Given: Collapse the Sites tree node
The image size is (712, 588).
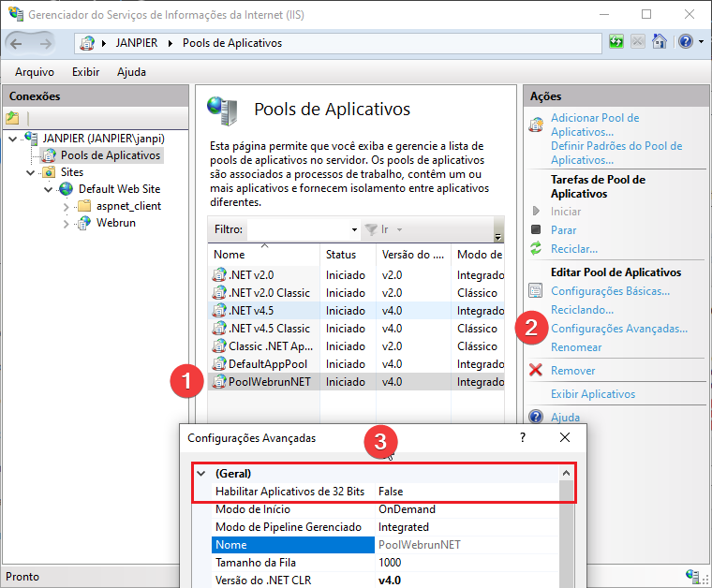Looking at the screenshot, I should click(30, 172).
